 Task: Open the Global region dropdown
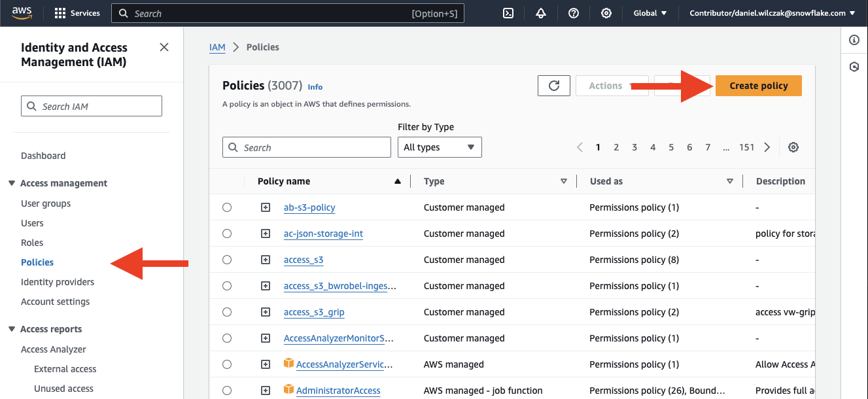tap(650, 13)
